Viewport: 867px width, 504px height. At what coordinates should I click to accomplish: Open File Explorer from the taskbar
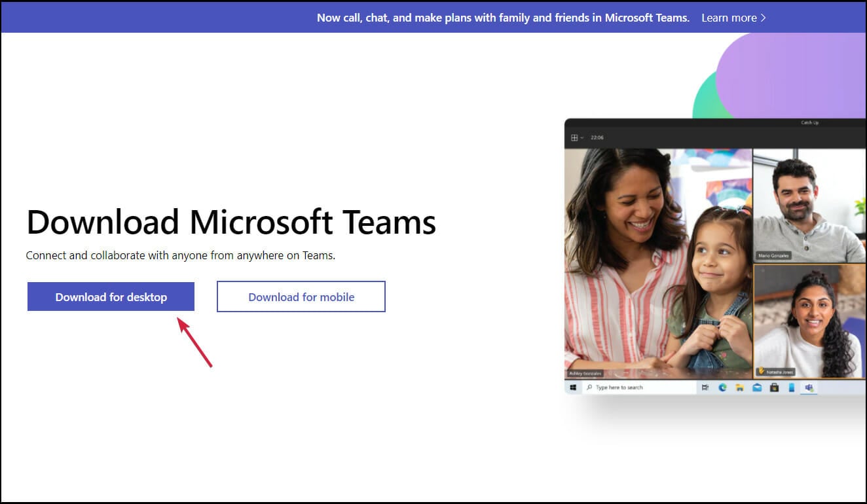point(740,387)
